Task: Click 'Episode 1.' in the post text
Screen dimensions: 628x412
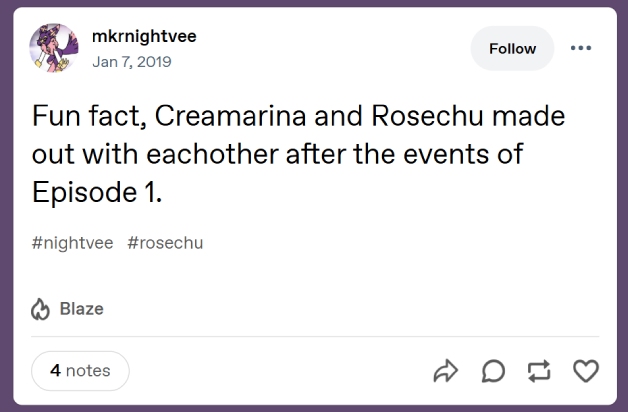Action: (x=96, y=192)
